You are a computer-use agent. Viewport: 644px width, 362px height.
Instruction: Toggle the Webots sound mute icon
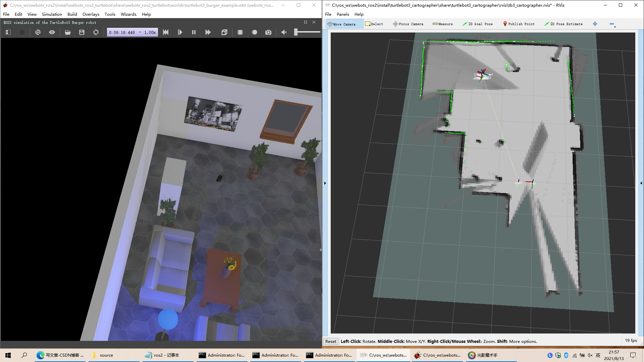[284, 32]
